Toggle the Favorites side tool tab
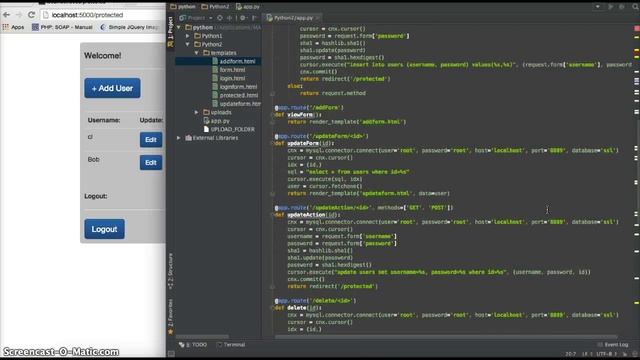 pos(170,317)
